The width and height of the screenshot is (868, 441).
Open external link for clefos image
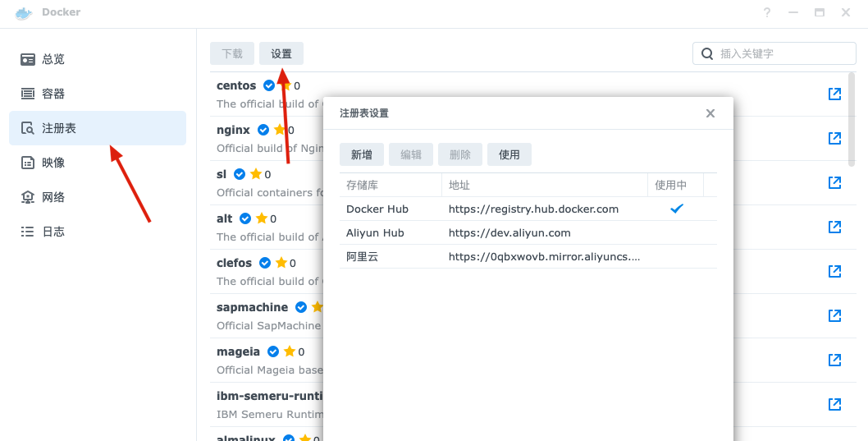click(x=834, y=271)
